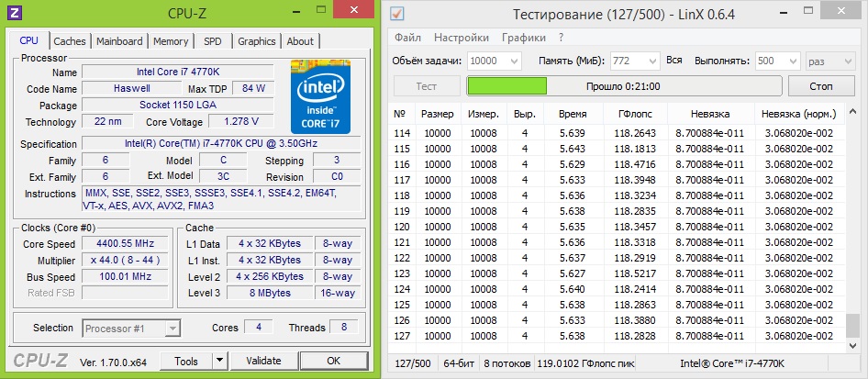This screenshot has width=868, height=379.
Task: Click the CPU-Z purple Z app icon
Action: 17,13
